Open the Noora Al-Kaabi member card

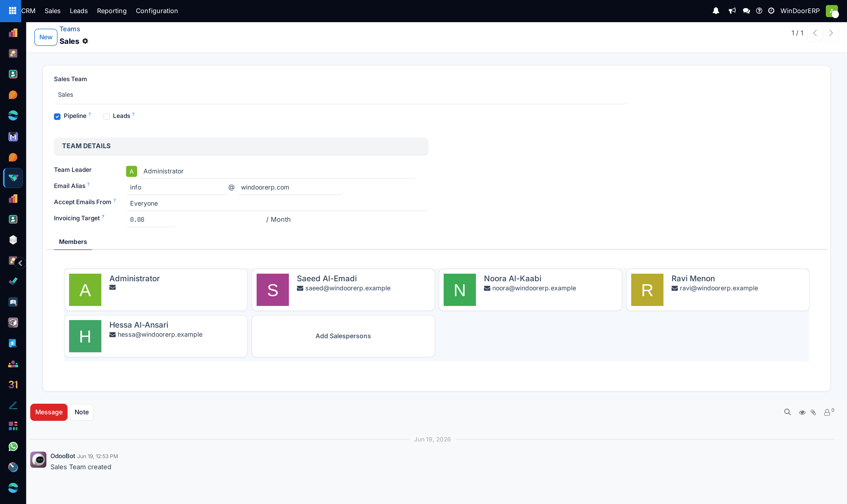pos(530,290)
